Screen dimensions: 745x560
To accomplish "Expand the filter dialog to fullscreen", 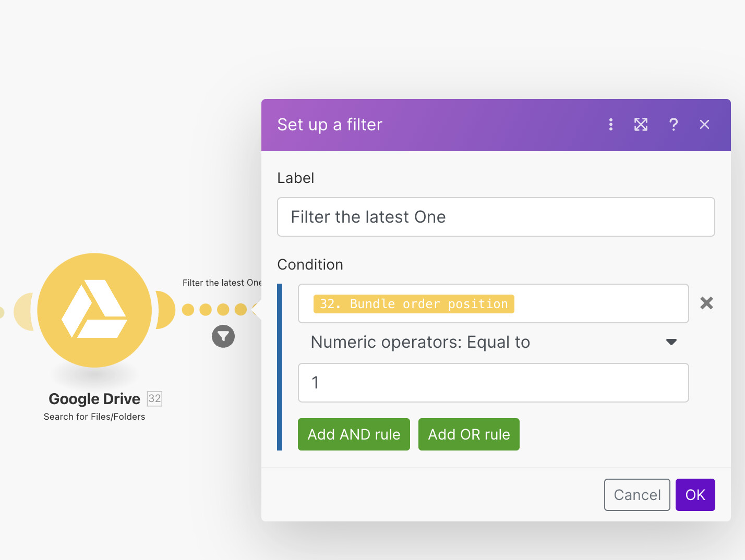I will tap(641, 125).
